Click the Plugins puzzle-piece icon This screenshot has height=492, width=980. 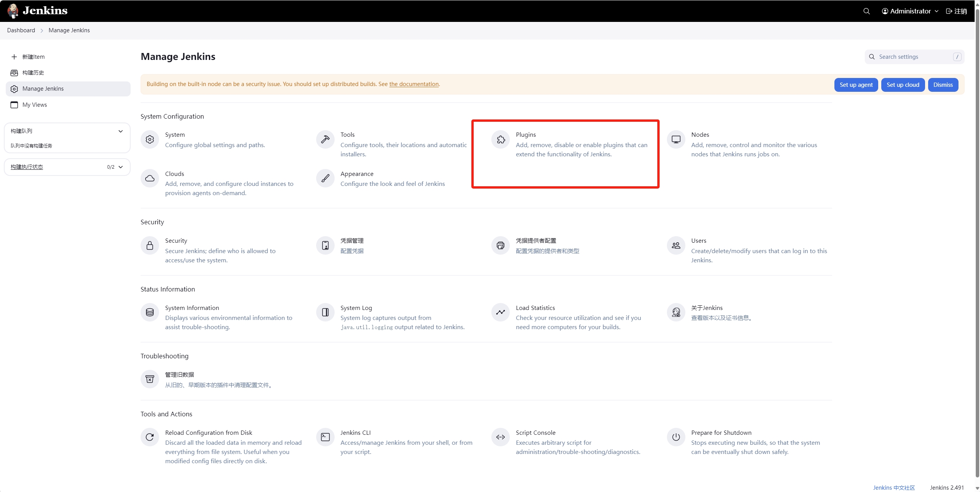tap(501, 139)
